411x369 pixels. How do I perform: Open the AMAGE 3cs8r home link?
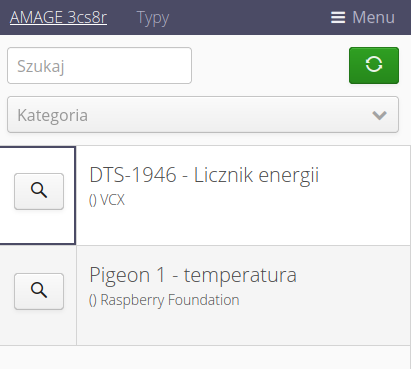tap(58, 17)
